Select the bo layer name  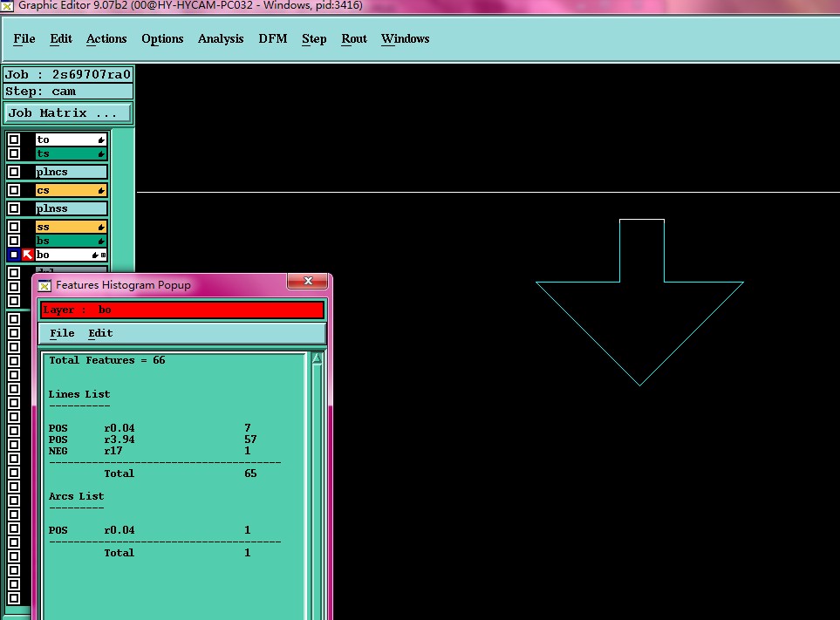[72, 255]
